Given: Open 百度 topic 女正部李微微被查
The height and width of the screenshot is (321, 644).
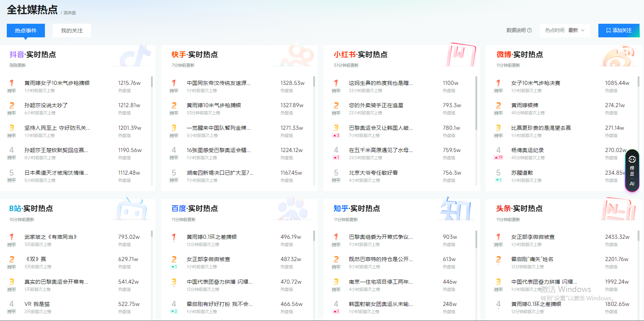Looking at the screenshot, I should point(208,259).
